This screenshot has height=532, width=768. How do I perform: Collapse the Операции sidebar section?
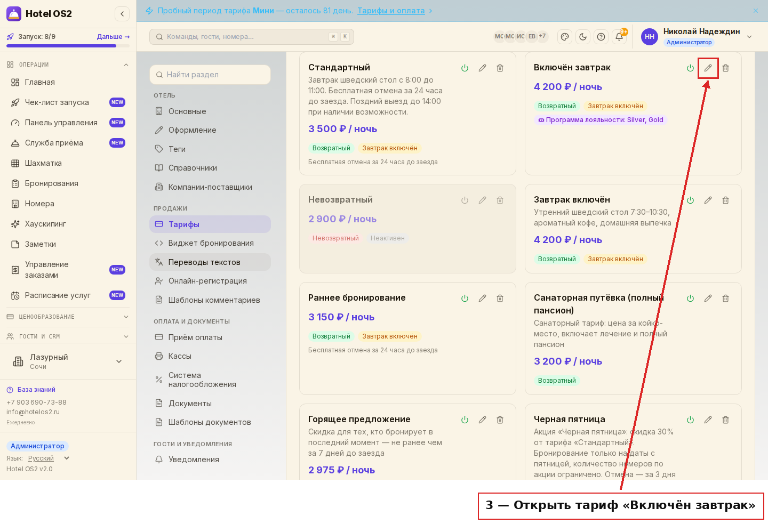coord(68,65)
